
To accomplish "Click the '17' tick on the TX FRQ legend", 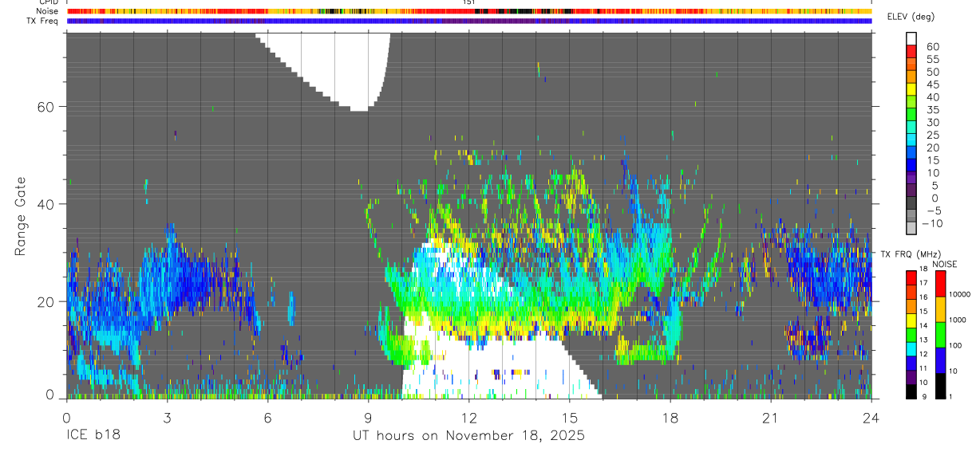I will [x=923, y=283].
